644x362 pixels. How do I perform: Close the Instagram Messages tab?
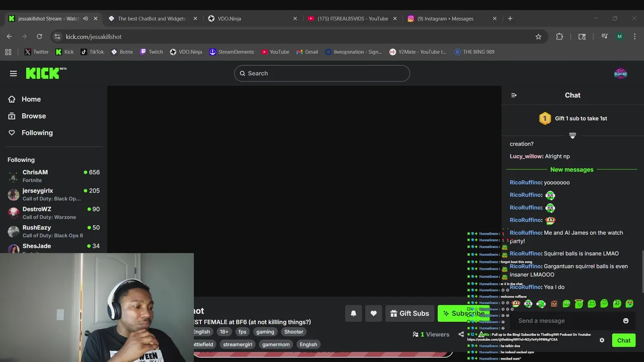pos(495,19)
